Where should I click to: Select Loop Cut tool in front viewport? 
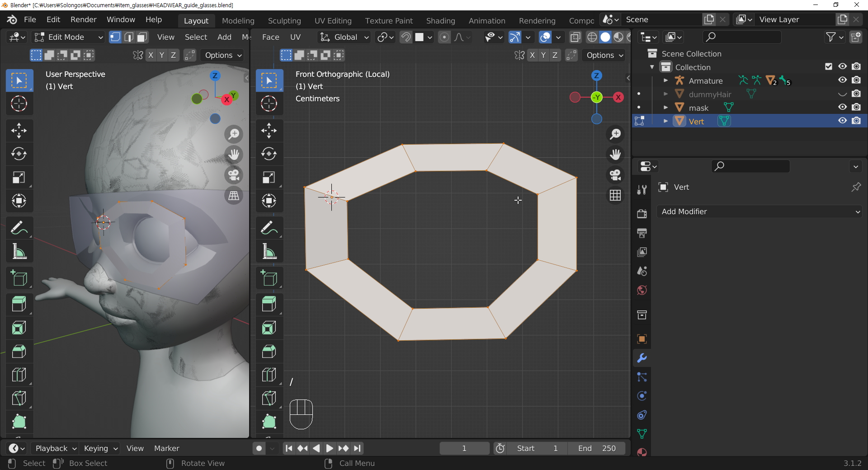pyautogui.click(x=269, y=375)
